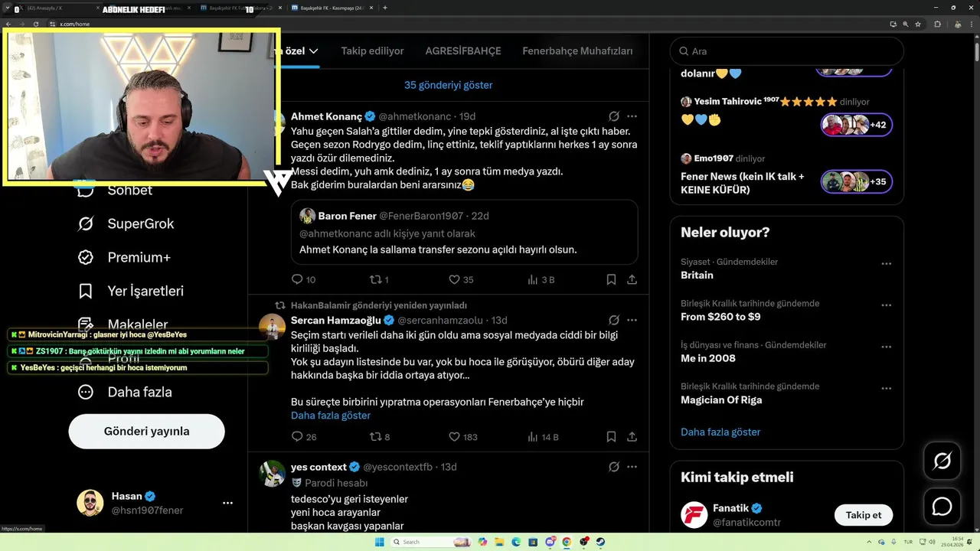Share Sercan Hamzaoğlu's post
980x551 pixels.
632,437
